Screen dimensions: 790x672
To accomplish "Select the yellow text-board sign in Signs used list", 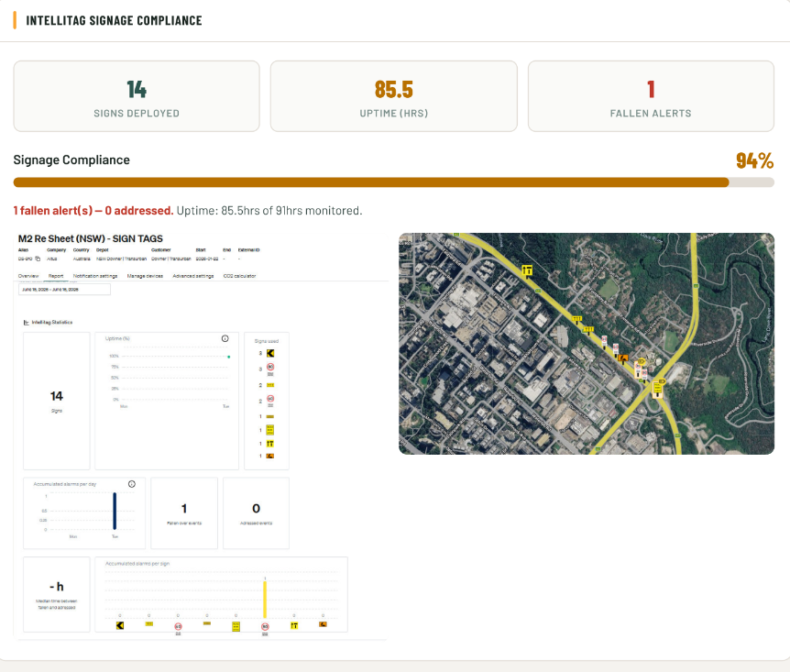I will [270, 430].
